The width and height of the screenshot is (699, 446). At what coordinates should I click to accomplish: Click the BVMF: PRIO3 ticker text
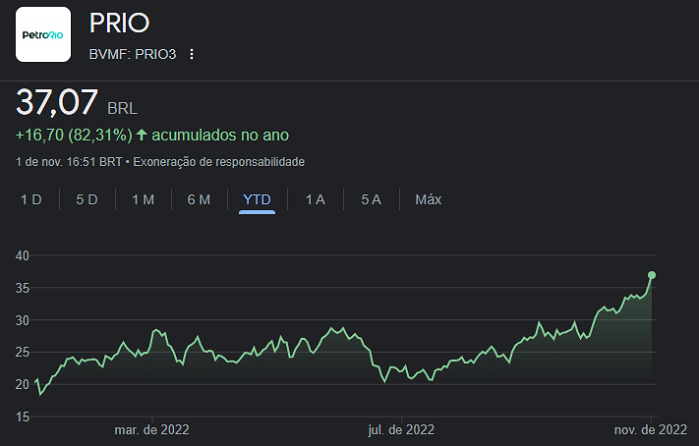(x=132, y=54)
